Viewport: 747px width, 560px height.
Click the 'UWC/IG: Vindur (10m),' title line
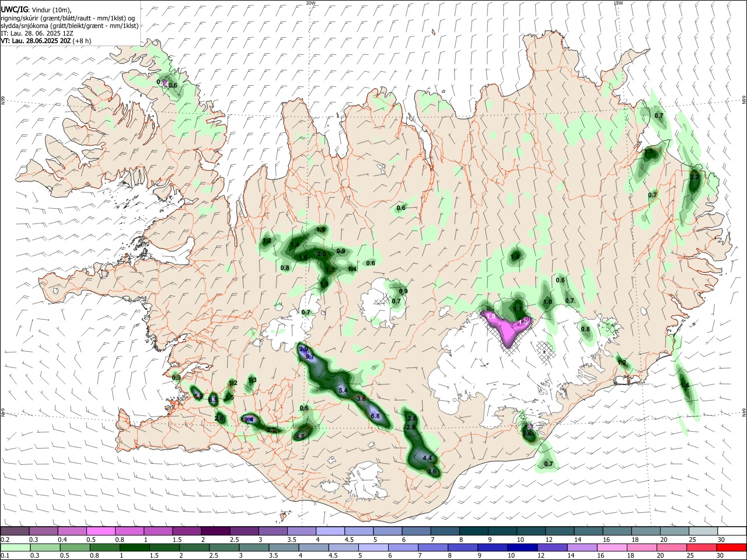click(x=36, y=10)
